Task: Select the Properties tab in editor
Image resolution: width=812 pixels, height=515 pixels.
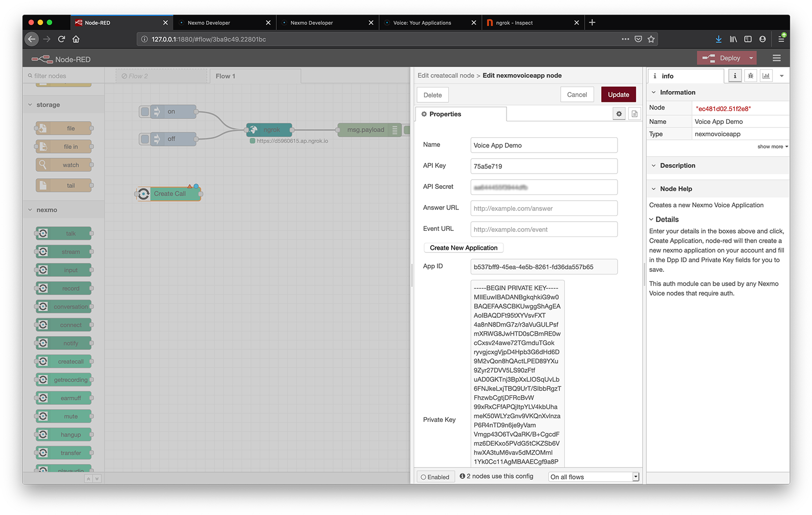Action: click(461, 114)
